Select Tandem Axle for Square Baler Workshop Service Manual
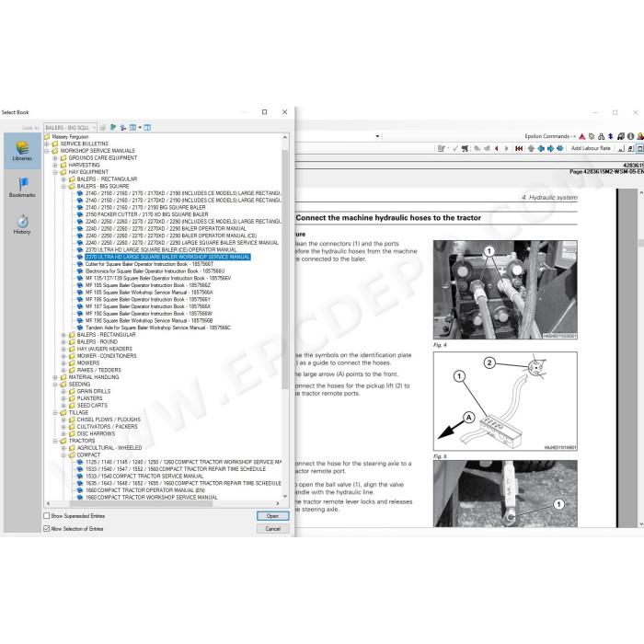This screenshot has height=644, width=644. pos(158,328)
